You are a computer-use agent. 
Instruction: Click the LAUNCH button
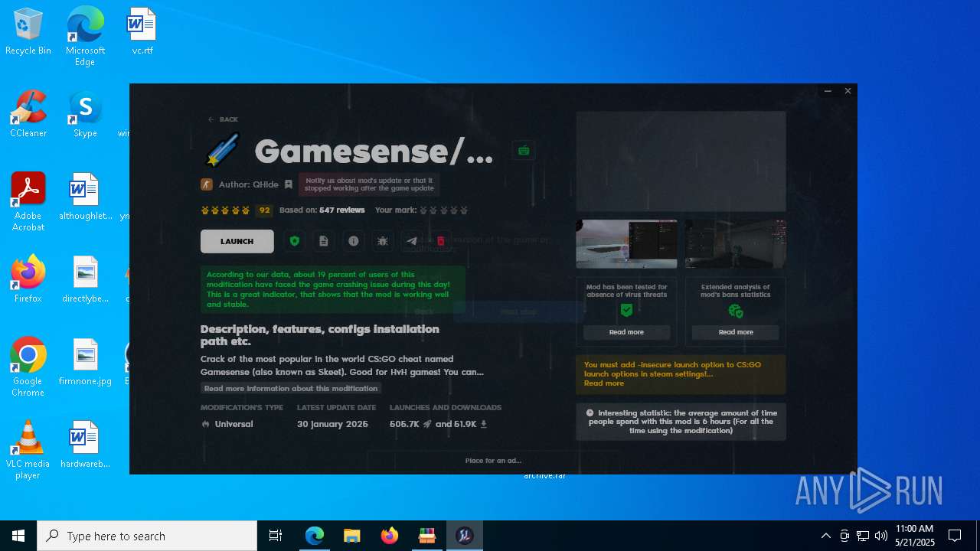point(237,241)
